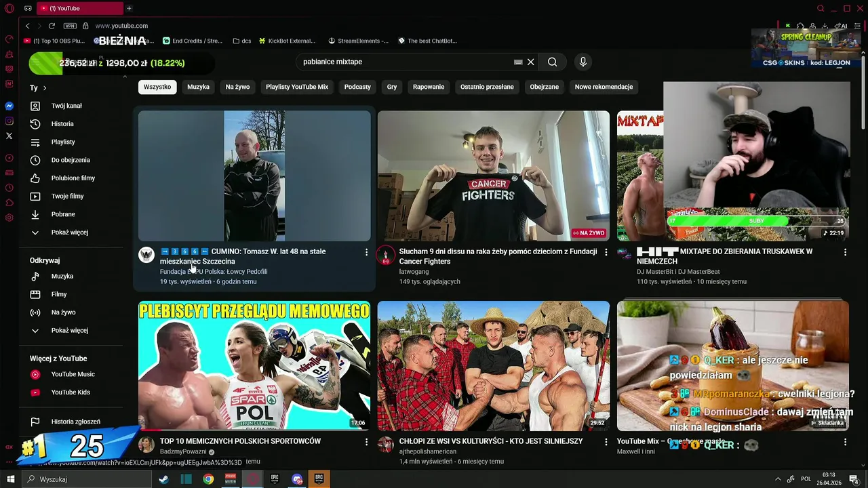Open the on-screen keyboard icon in search box
The image size is (868, 488).
[518, 62]
